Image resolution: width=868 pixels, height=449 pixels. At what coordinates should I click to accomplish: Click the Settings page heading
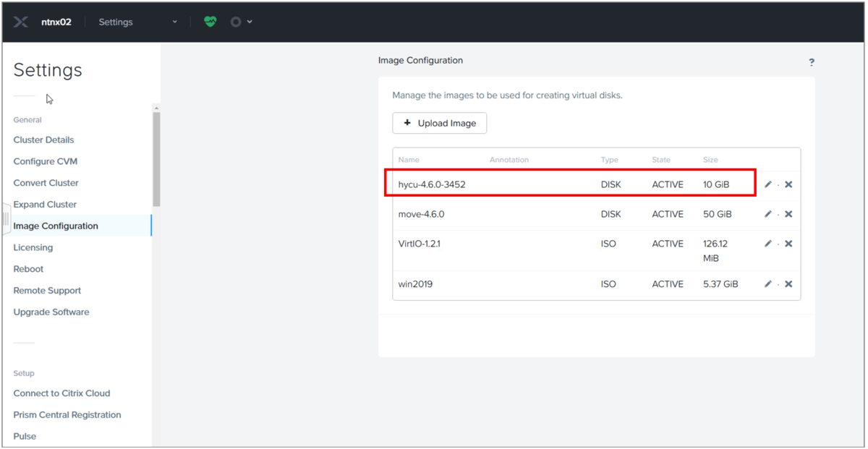click(48, 70)
